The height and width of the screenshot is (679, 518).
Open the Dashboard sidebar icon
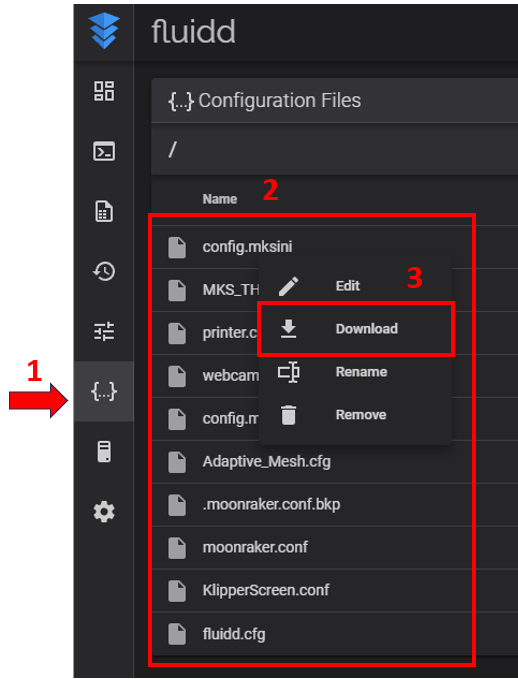pos(104,91)
